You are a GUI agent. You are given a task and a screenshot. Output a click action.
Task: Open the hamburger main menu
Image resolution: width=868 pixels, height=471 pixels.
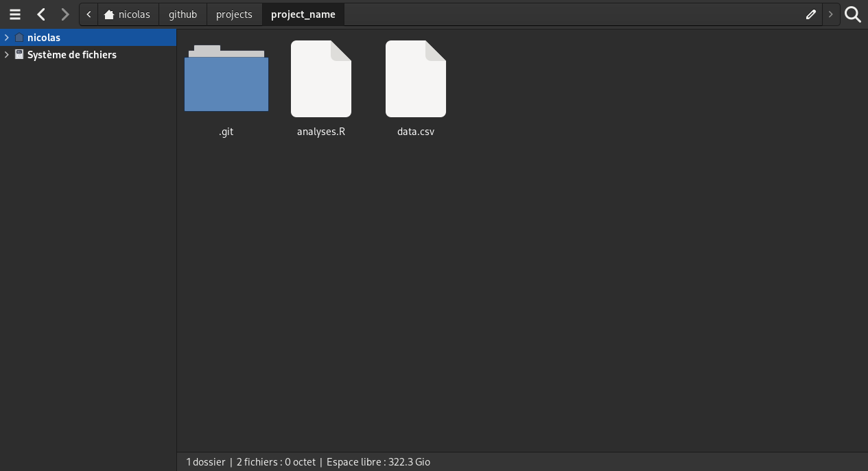[x=15, y=14]
